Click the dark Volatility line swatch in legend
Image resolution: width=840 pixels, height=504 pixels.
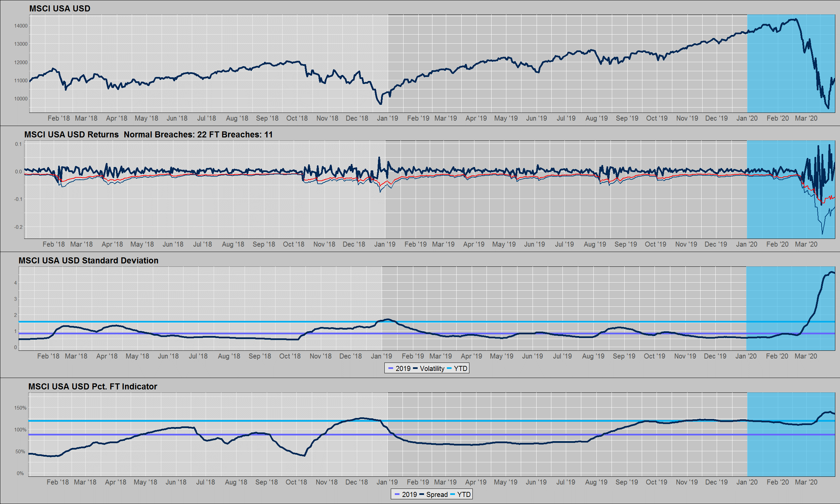click(x=415, y=369)
